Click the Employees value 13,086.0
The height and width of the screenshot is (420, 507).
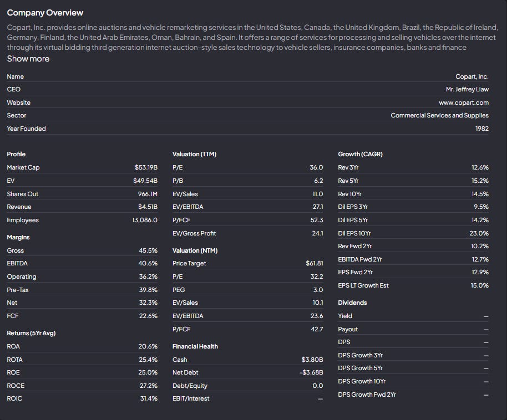145,220
